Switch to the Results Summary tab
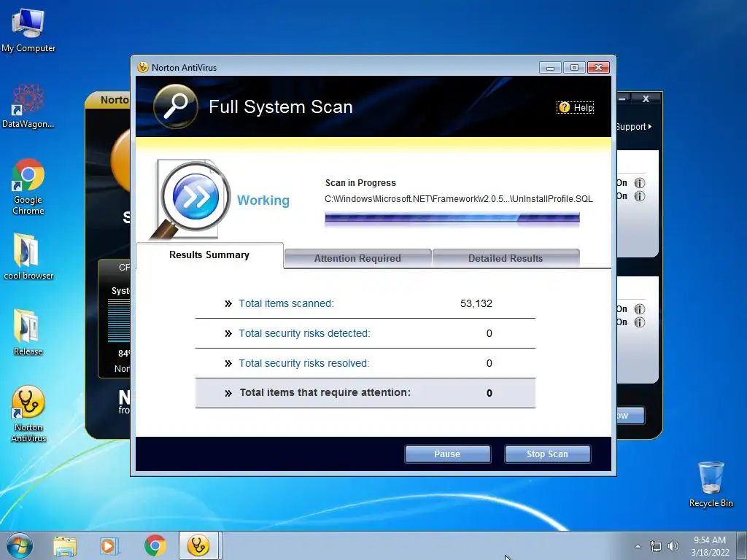 (x=209, y=255)
